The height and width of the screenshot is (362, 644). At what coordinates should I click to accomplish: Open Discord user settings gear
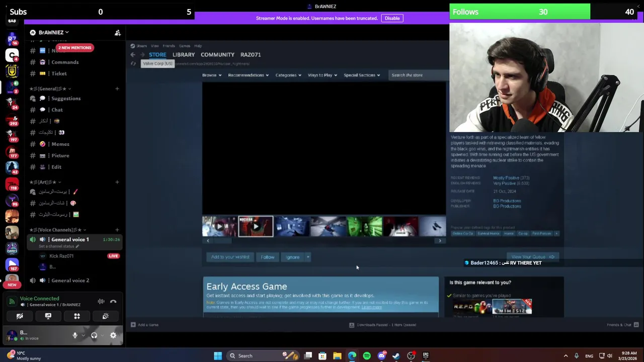(113, 335)
